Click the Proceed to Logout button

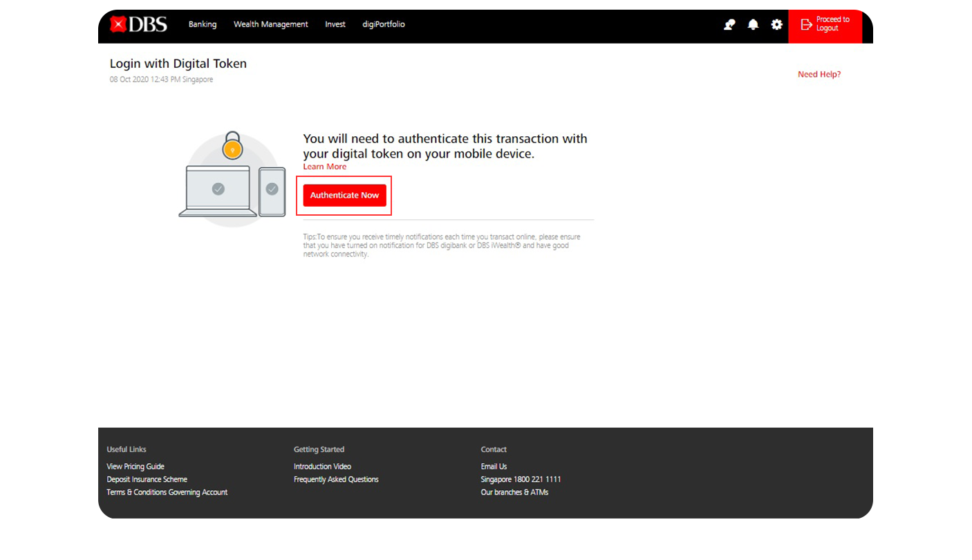tap(825, 26)
